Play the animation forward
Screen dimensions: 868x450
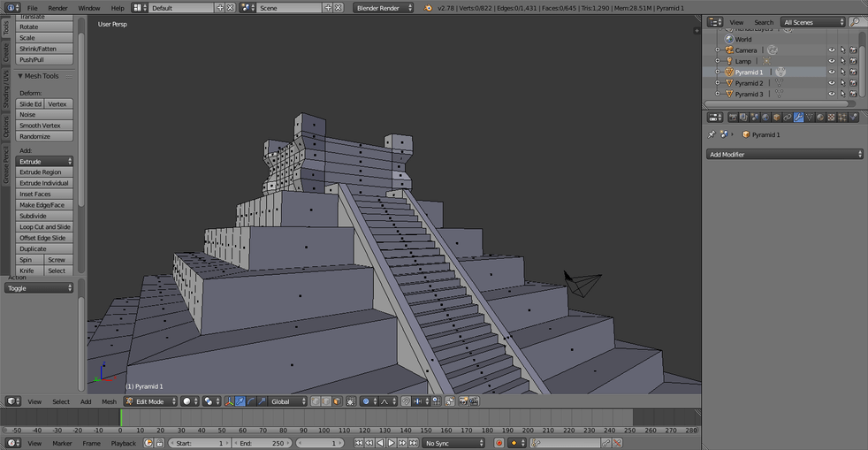coord(392,443)
